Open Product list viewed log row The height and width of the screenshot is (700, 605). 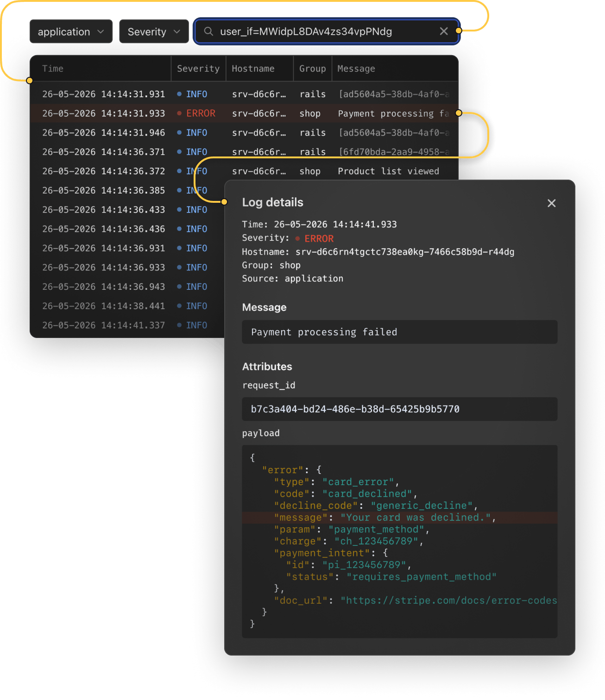[244, 171]
